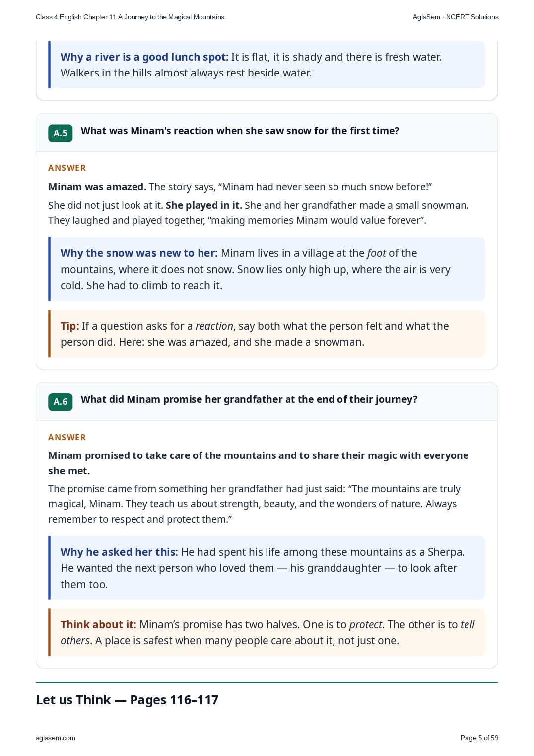The width and height of the screenshot is (534, 756).
Task: Click the 'Let us Think — Pages 116–117' heading
Action: [x=127, y=700]
